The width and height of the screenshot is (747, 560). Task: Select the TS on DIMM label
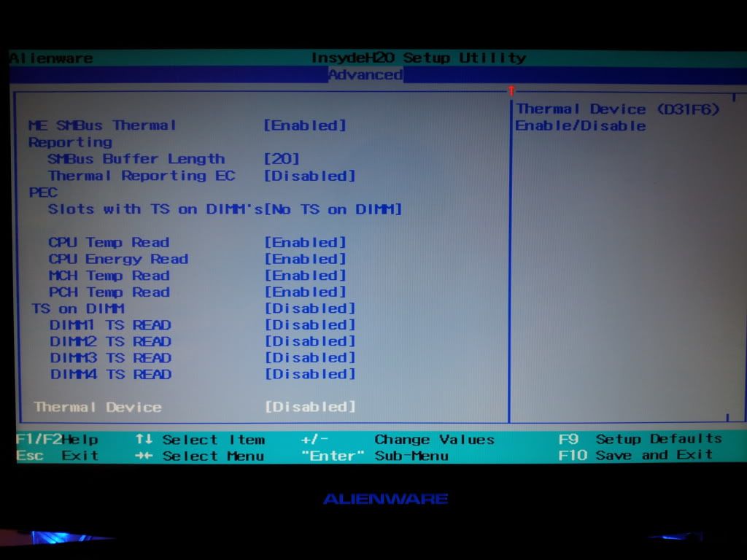click(x=78, y=308)
